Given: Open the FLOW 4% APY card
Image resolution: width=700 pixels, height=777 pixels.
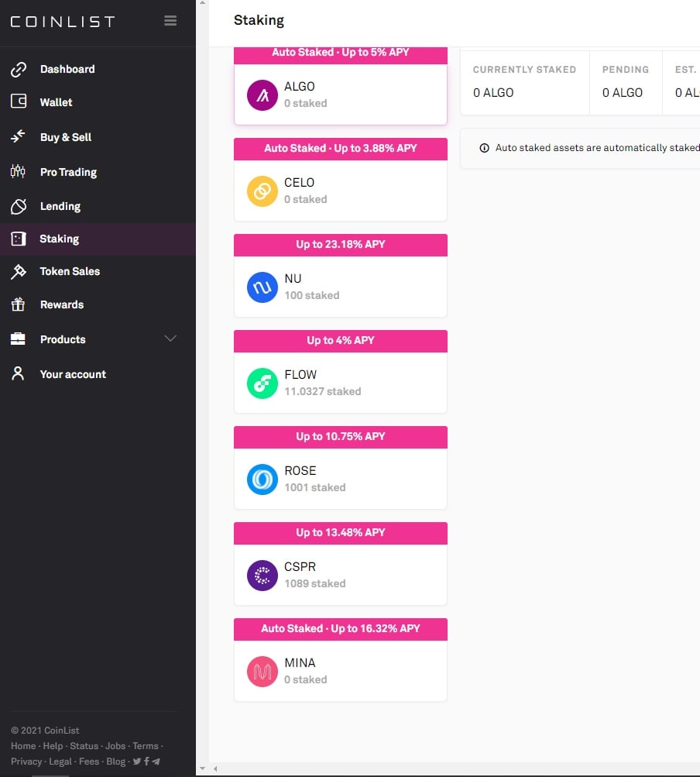Looking at the screenshot, I should click(x=341, y=372).
